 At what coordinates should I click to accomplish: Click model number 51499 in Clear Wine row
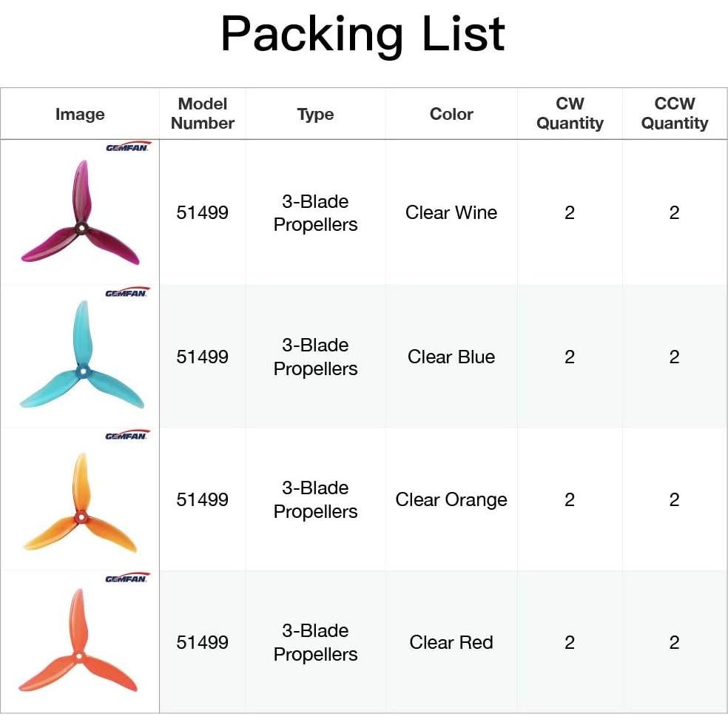click(202, 213)
